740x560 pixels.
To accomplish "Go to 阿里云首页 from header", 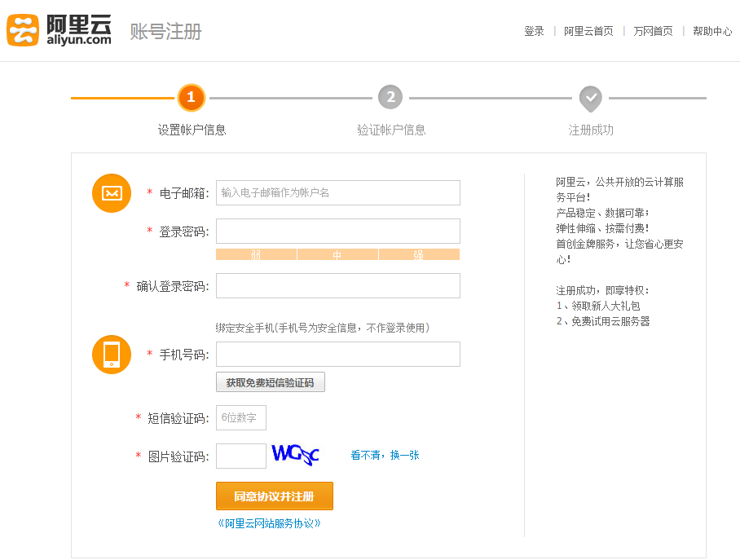I will [588, 31].
